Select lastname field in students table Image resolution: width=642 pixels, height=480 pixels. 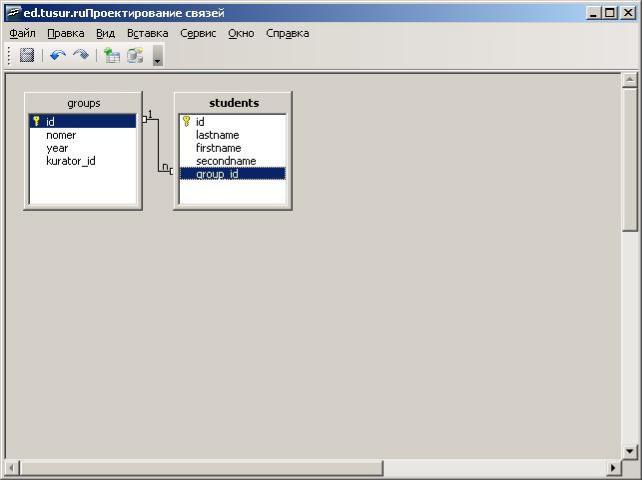233,135
